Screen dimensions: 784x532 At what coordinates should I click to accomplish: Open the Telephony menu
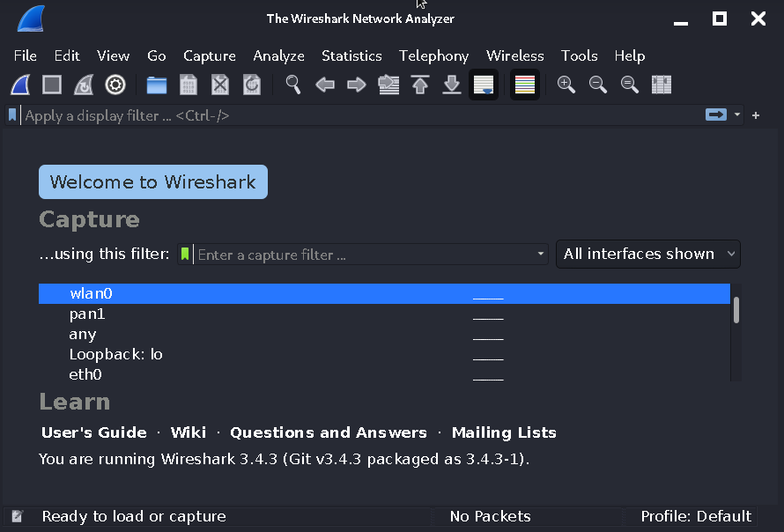pyautogui.click(x=433, y=55)
